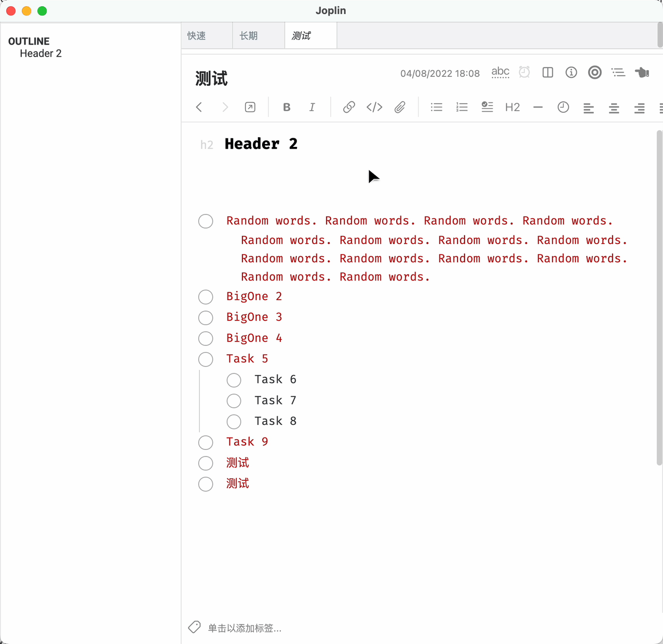Image resolution: width=663 pixels, height=644 pixels.
Task: Click the 04/08/2022 18:08 timestamp
Action: (x=440, y=73)
